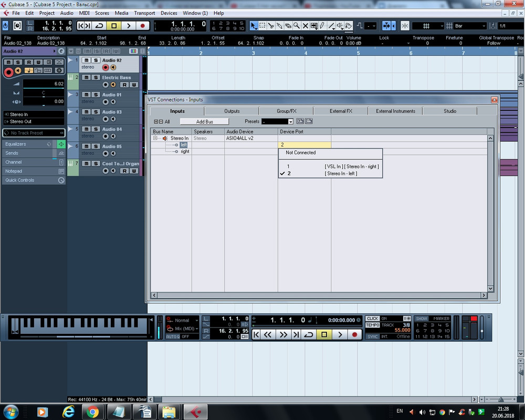The width and height of the screenshot is (525, 420).
Task: Click the Add Bus button
Action: coord(205,122)
